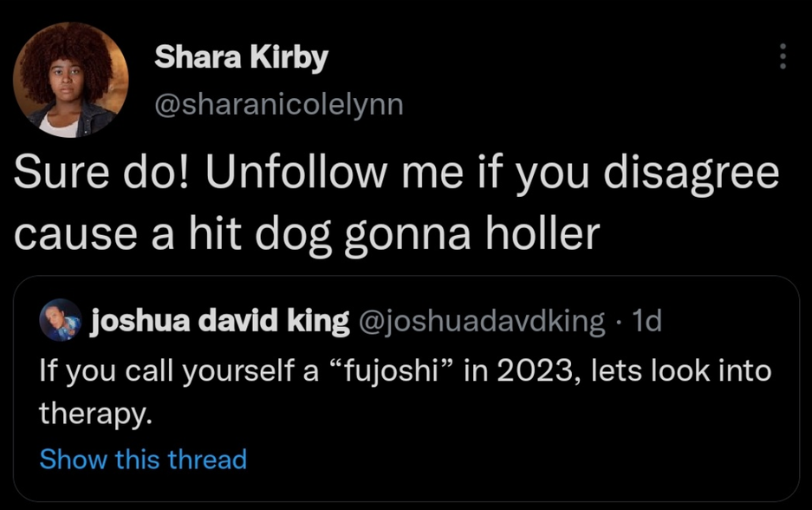812x510 pixels.
Task: Open the three-dot more options menu
Action: [x=783, y=56]
